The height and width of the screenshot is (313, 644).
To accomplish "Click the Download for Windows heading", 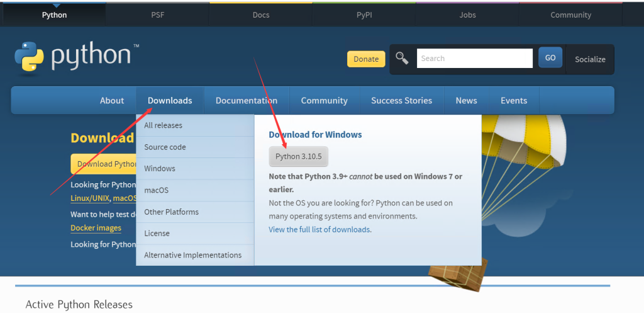I will tap(315, 135).
